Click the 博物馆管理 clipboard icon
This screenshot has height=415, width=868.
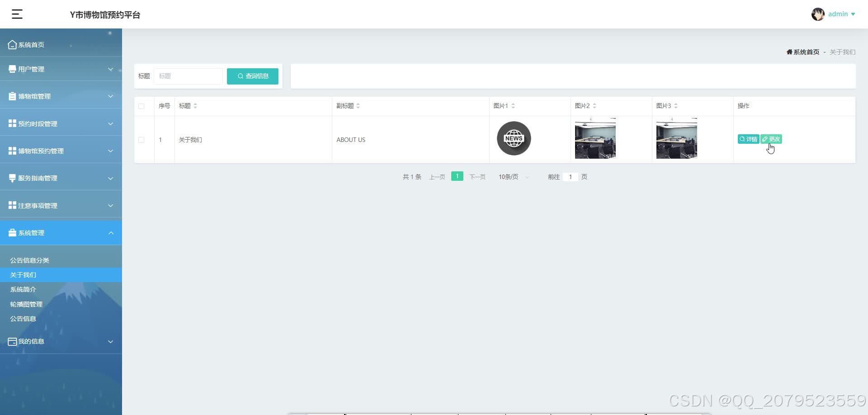point(12,96)
